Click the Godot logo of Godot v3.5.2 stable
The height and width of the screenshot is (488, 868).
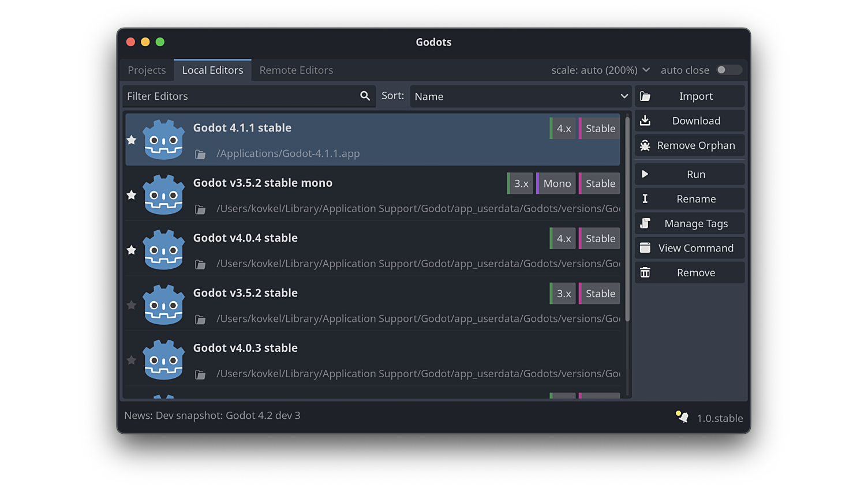tap(164, 305)
